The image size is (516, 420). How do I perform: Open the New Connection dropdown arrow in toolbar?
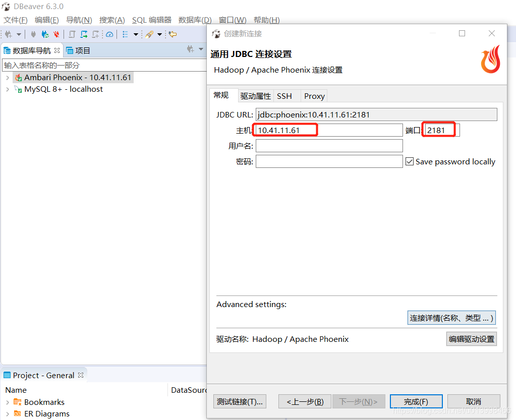click(19, 34)
